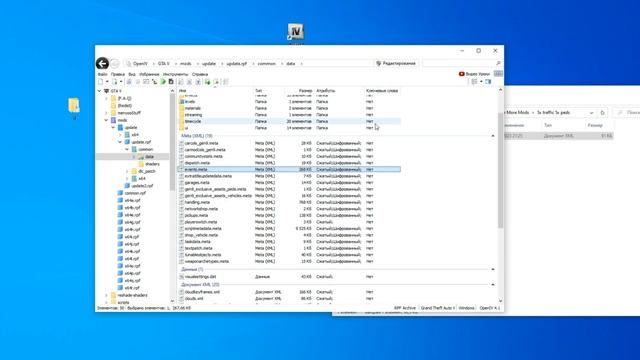Open the Справка menu
The image size is (640, 360).
200,74
